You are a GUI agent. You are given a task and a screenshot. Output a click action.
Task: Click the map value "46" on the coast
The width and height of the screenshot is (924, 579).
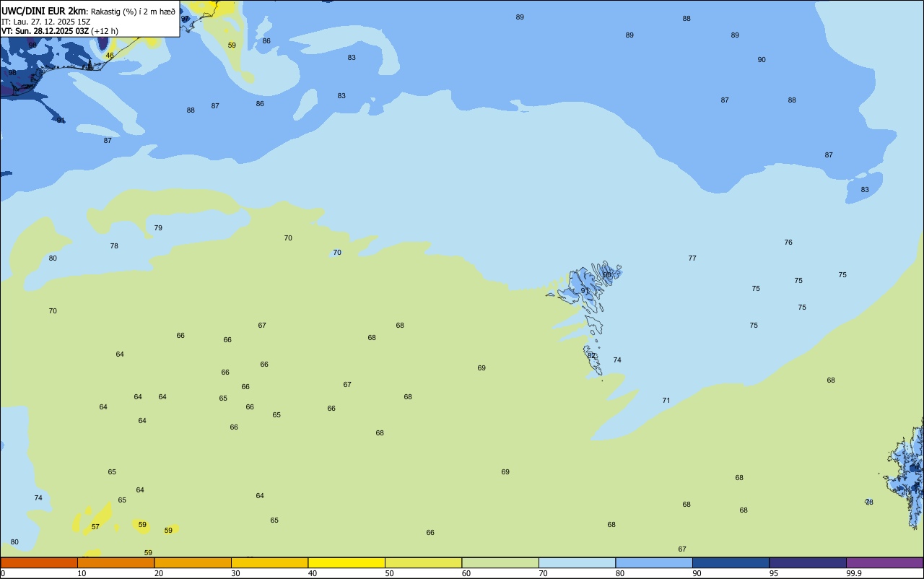click(110, 56)
